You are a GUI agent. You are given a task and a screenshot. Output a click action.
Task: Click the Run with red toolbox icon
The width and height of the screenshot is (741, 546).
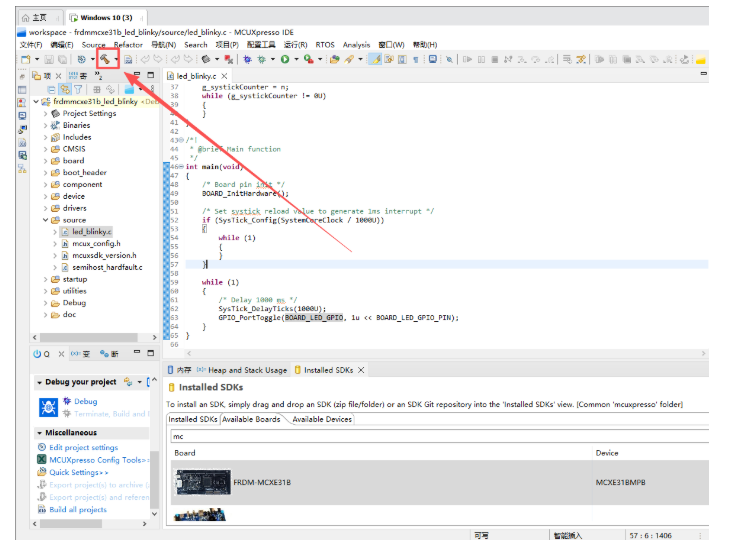(x=308, y=59)
